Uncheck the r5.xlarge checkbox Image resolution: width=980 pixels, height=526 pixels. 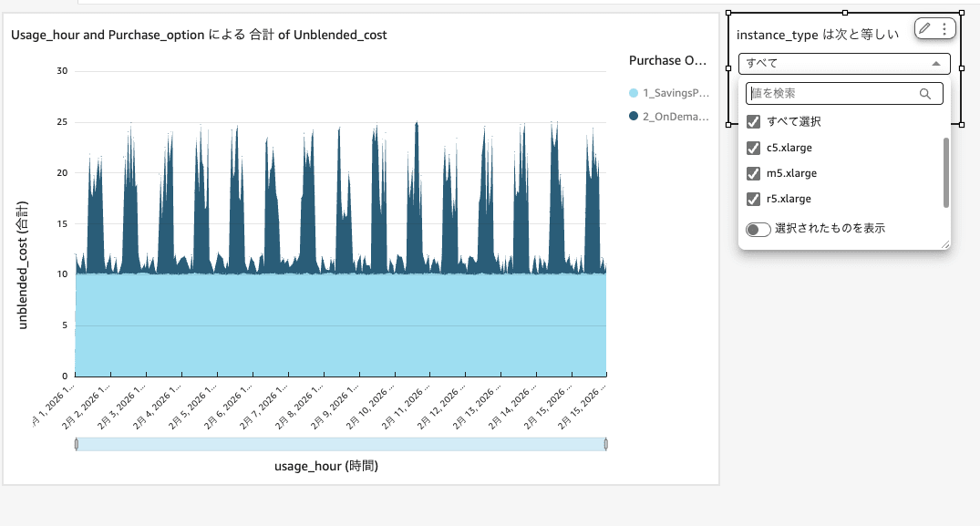tap(753, 198)
